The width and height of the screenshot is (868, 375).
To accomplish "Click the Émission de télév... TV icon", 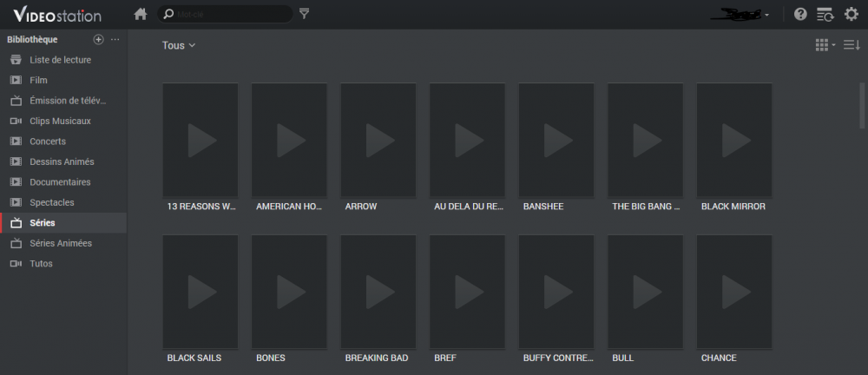I will (16, 101).
